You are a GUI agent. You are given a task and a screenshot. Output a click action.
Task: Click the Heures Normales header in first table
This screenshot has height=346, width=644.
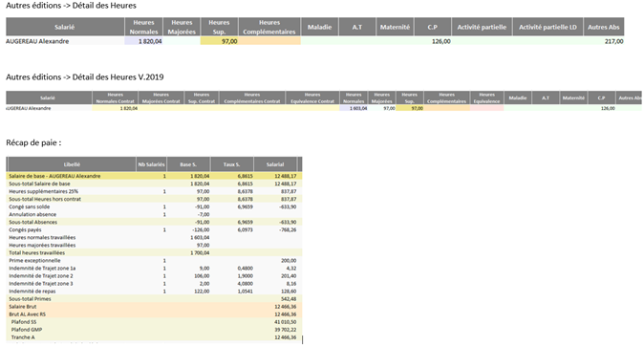pyautogui.click(x=143, y=27)
